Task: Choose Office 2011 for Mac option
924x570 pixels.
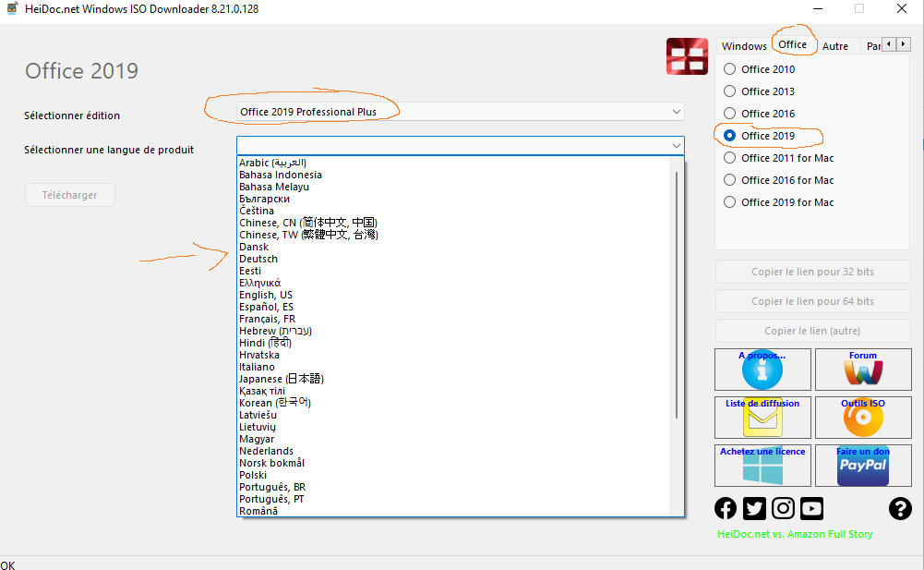Action: click(779, 158)
